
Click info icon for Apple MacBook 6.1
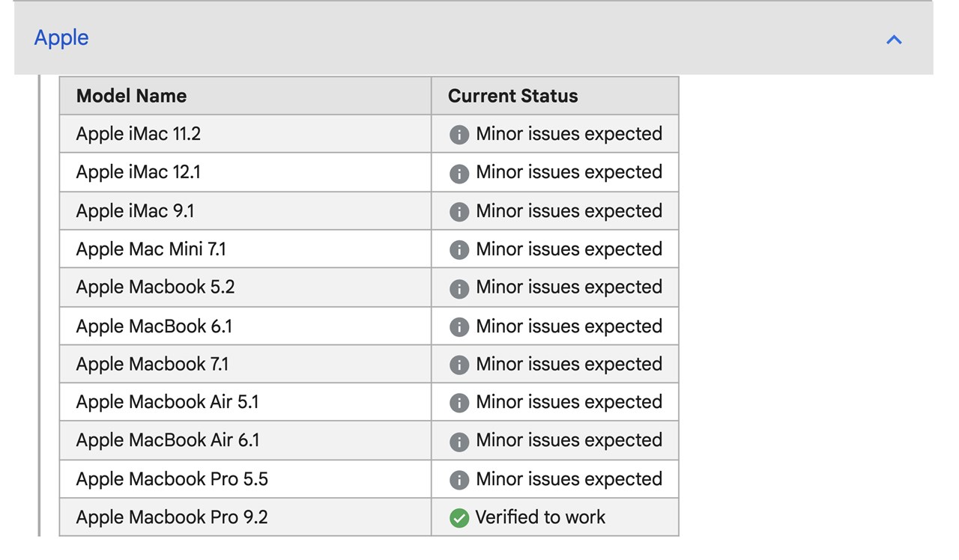point(459,327)
